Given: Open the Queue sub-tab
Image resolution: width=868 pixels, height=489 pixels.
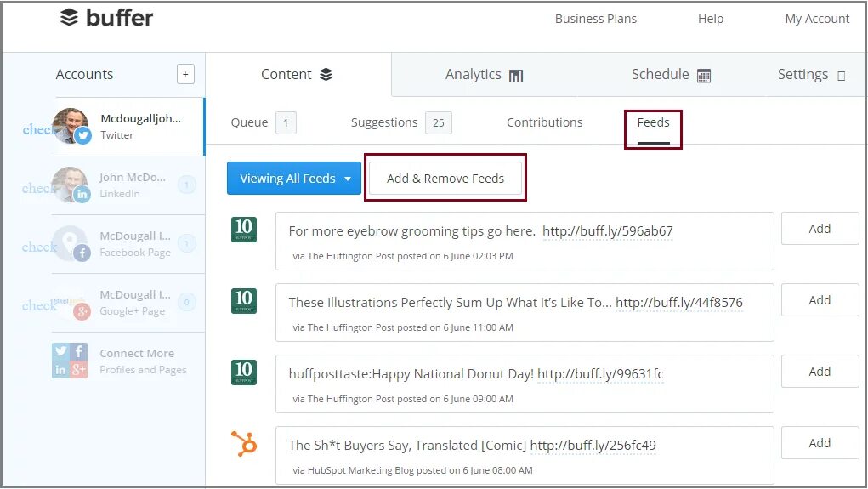Looking at the screenshot, I should [x=249, y=122].
